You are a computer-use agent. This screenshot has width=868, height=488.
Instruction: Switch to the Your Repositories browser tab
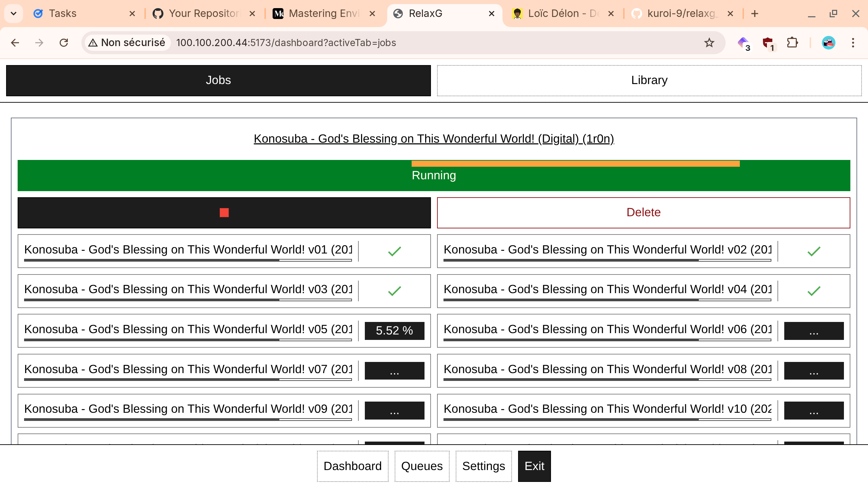click(203, 14)
